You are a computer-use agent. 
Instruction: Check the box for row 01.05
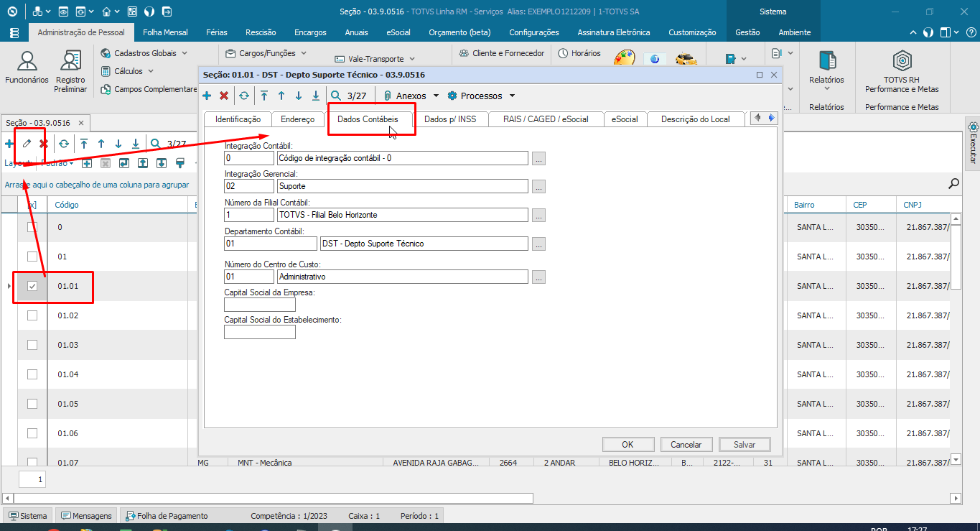(x=32, y=404)
